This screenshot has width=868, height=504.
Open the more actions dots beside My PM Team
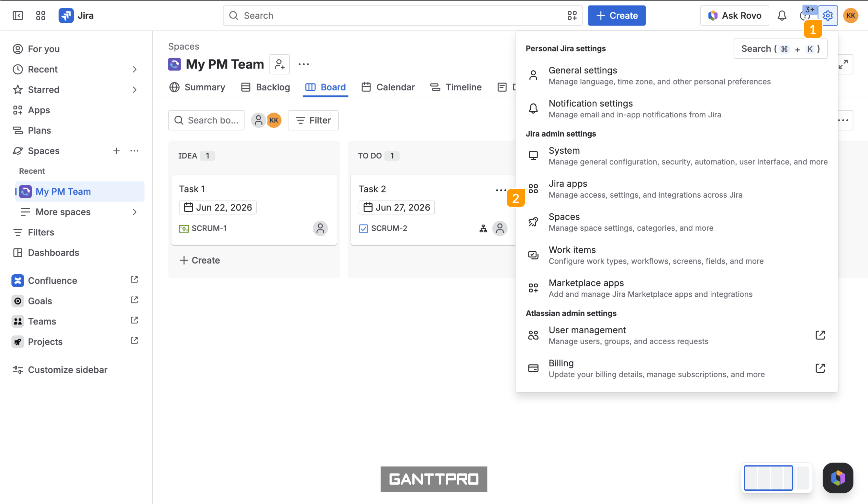tap(304, 64)
